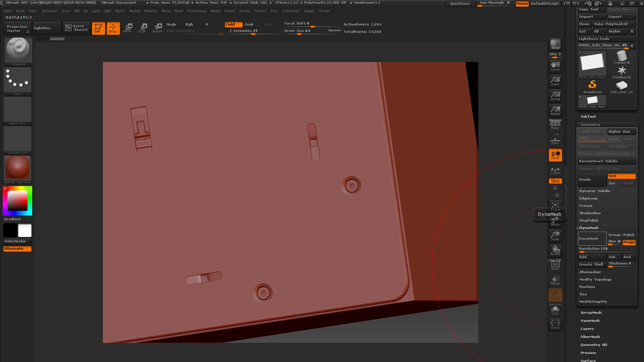Toggle Persp perspective mode
Viewport: 644px width, 362px height.
point(555,124)
